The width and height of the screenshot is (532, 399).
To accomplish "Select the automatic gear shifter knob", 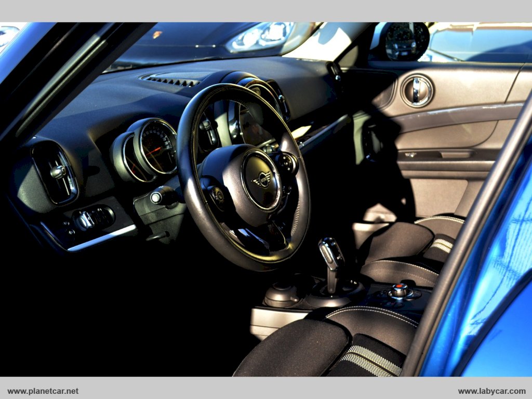I will pos(331,254).
